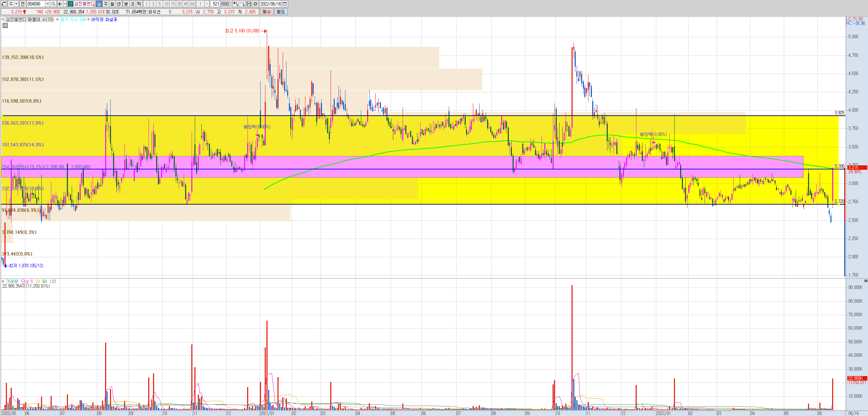Click the 06/16 date label on time axis
Screen dimensions: 868x416
coord(854,413)
